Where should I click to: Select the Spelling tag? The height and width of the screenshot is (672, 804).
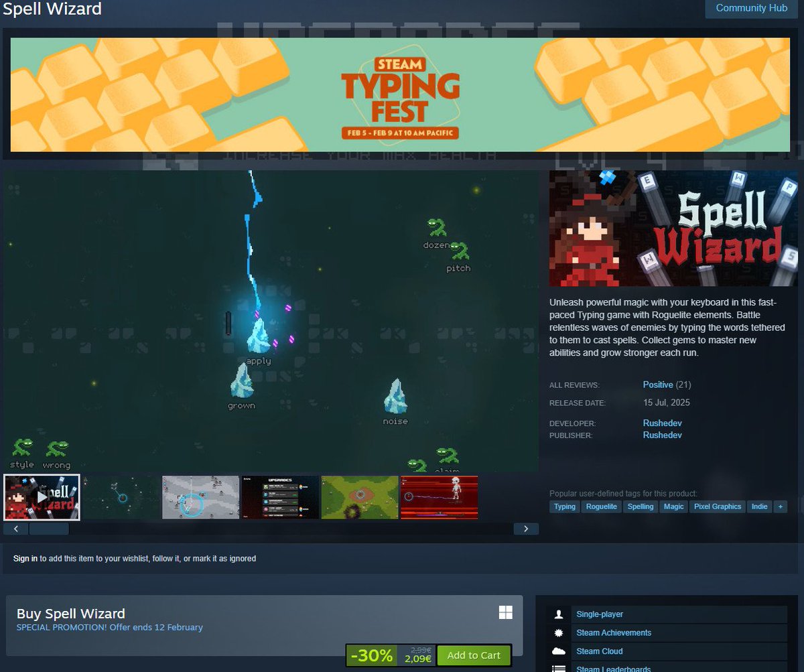[641, 507]
